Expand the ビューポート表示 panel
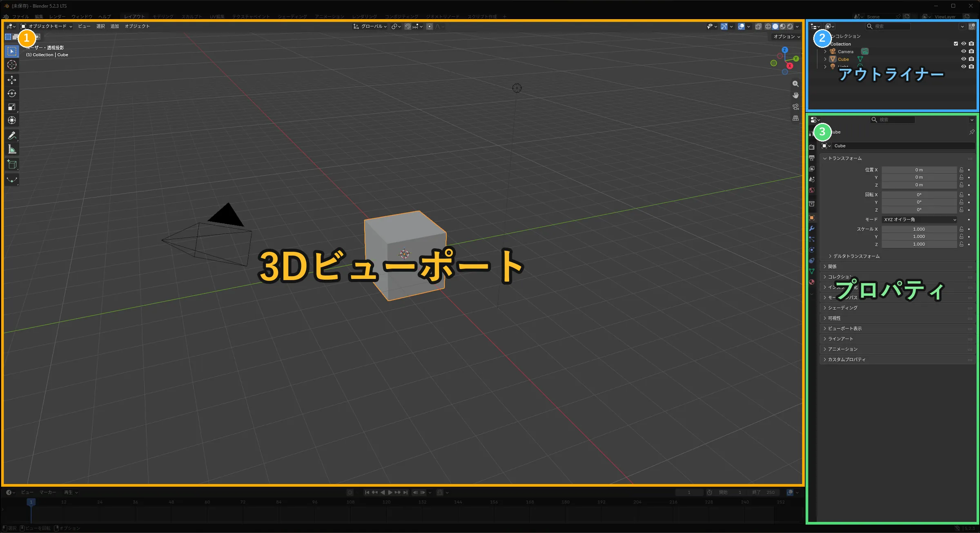The width and height of the screenshot is (980, 533). coord(898,328)
